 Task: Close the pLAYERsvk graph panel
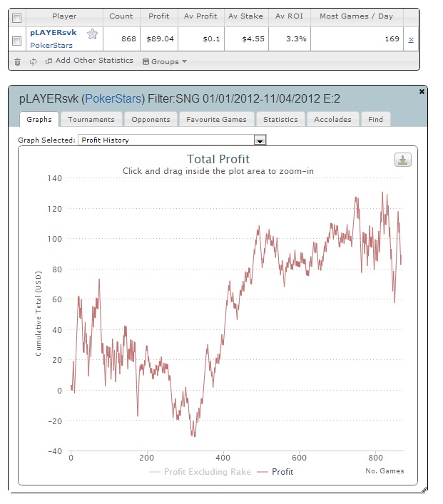(x=422, y=92)
